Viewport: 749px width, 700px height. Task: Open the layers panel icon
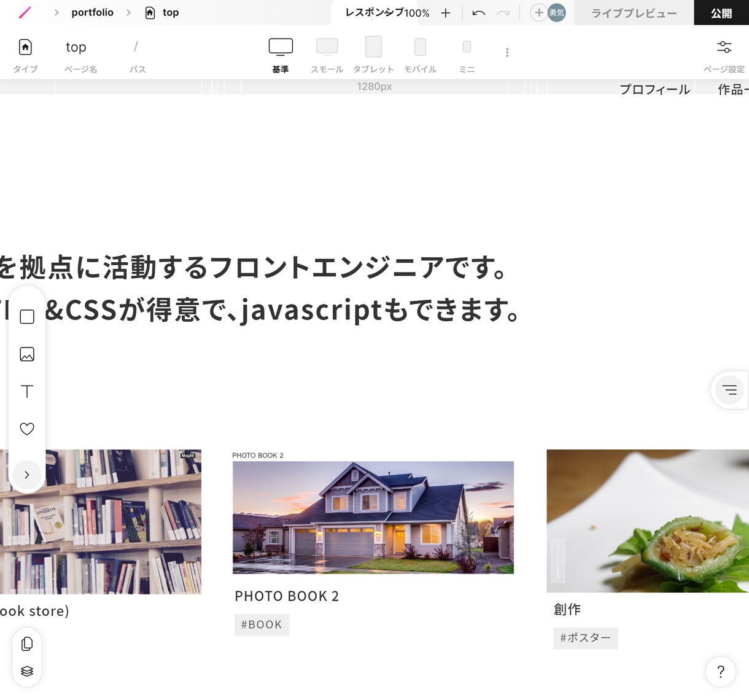tap(27, 671)
